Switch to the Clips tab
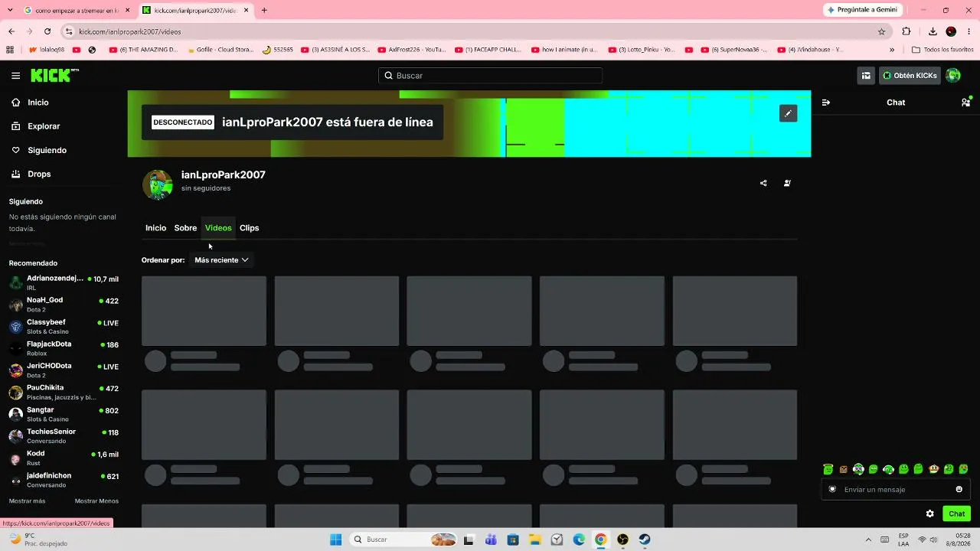 [x=250, y=228]
